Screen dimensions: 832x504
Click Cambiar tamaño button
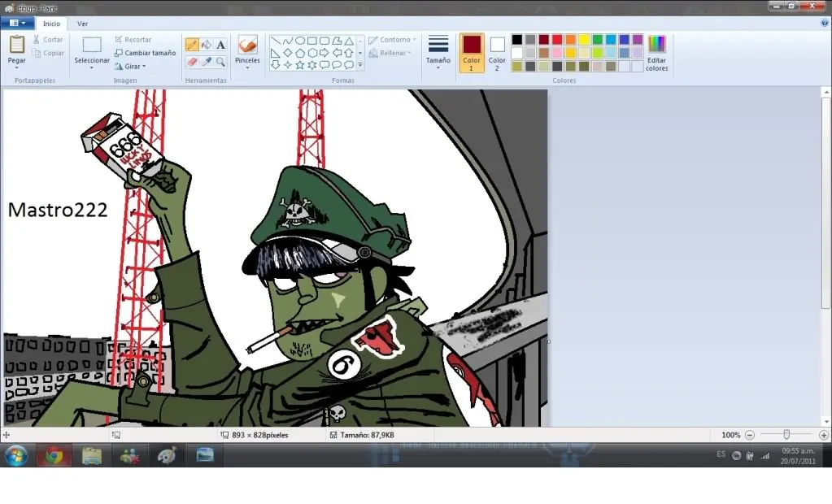coord(146,53)
